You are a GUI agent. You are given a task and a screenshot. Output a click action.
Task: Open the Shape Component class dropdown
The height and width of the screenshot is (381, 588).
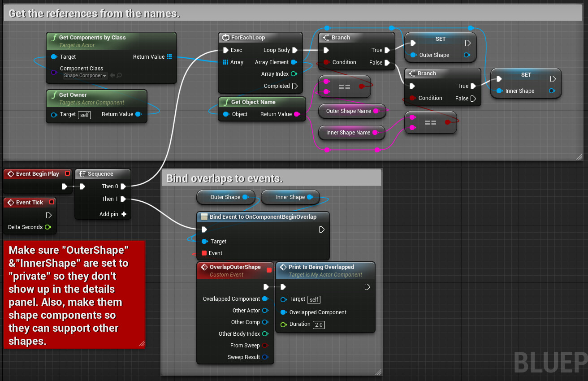tap(85, 76)
